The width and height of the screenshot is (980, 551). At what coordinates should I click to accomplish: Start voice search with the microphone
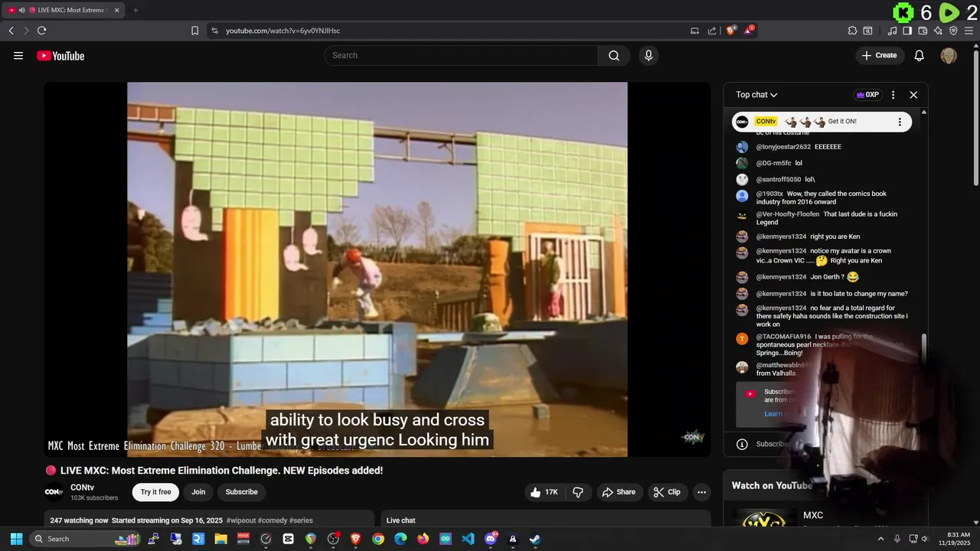(x=648, y=55)
